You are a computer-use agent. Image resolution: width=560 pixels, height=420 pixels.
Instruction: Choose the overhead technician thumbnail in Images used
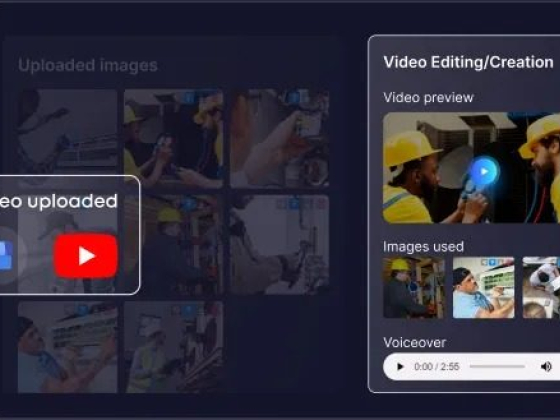pos(541,288)
